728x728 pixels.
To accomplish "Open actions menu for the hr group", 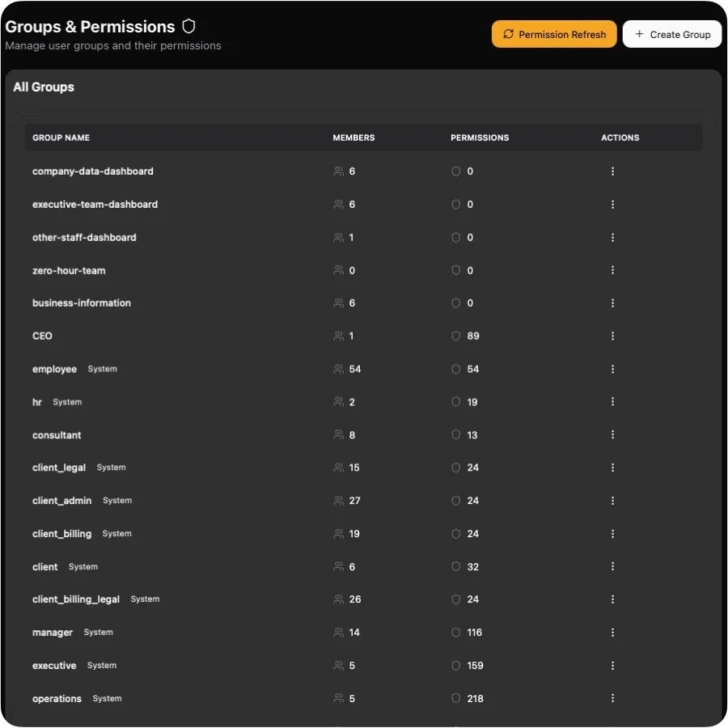I will pos(612,402).
